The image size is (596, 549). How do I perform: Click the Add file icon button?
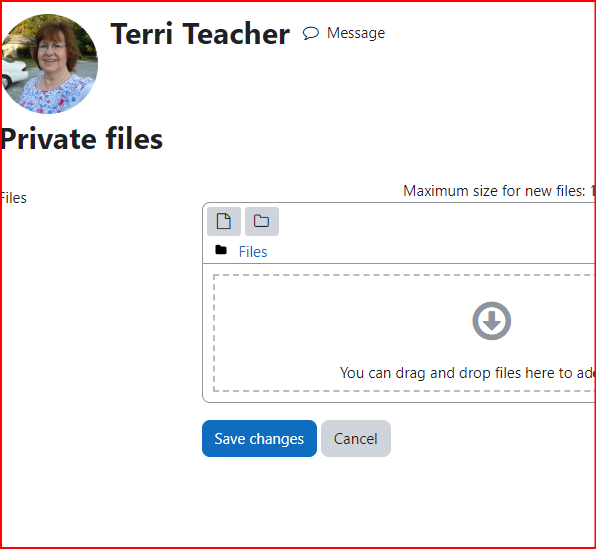coord(224,221)
